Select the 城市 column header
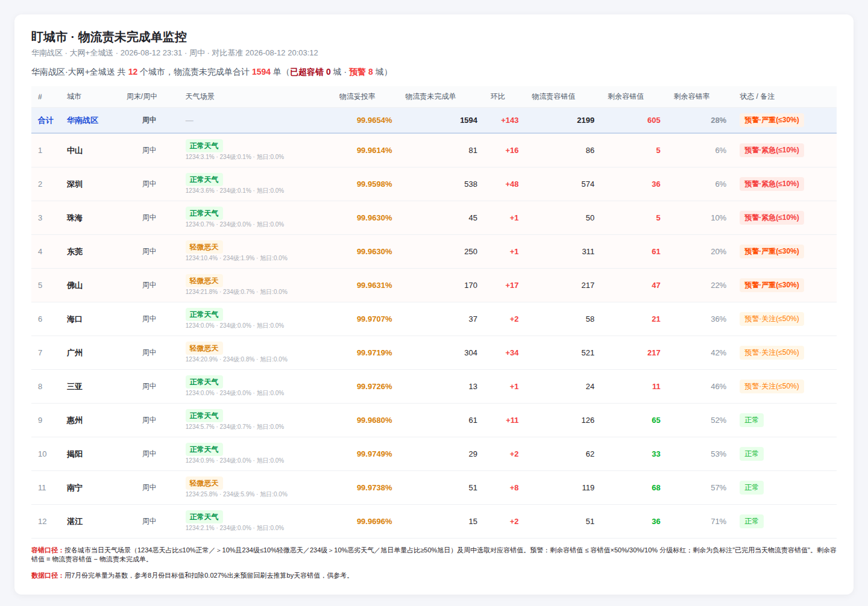 point(74,96)
